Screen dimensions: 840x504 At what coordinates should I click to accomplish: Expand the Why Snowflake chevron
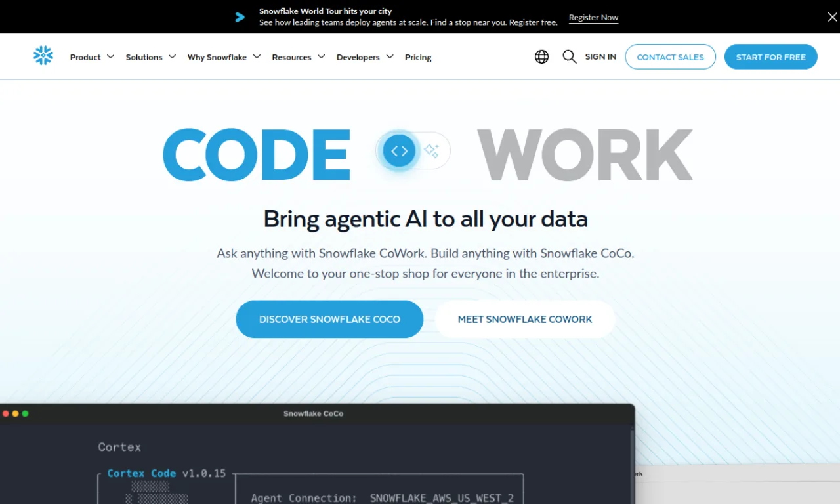click(257, 57)
